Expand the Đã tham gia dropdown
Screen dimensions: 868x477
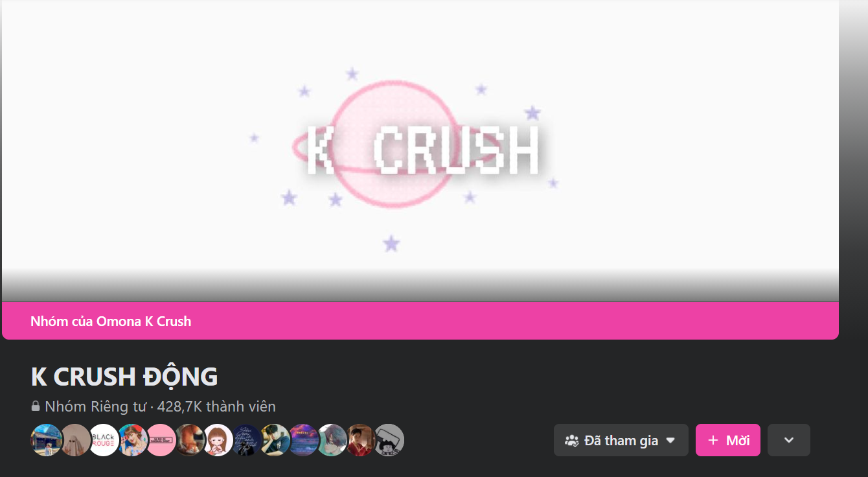click(621, 440)
